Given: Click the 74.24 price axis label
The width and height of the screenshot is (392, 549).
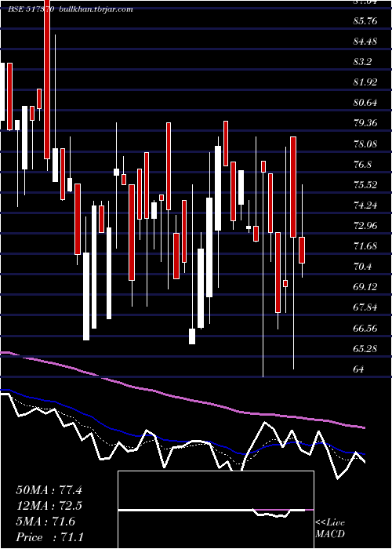Looking at the screenshot, I should click(x=365, y=205).
